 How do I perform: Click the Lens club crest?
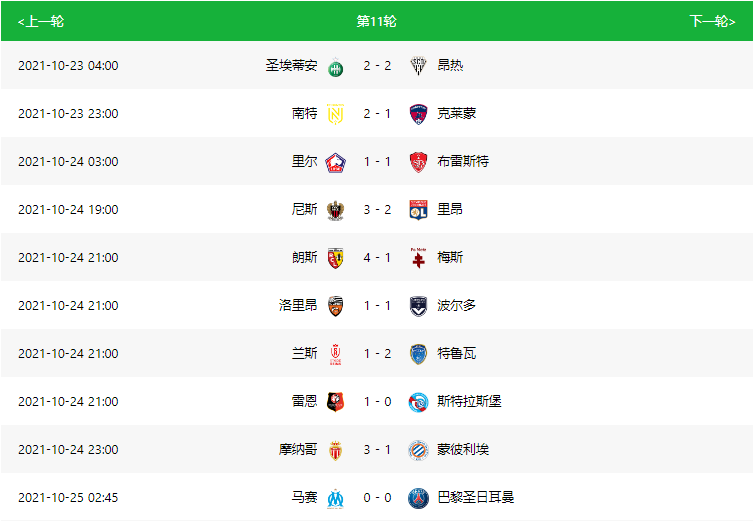tap(336, 258)
